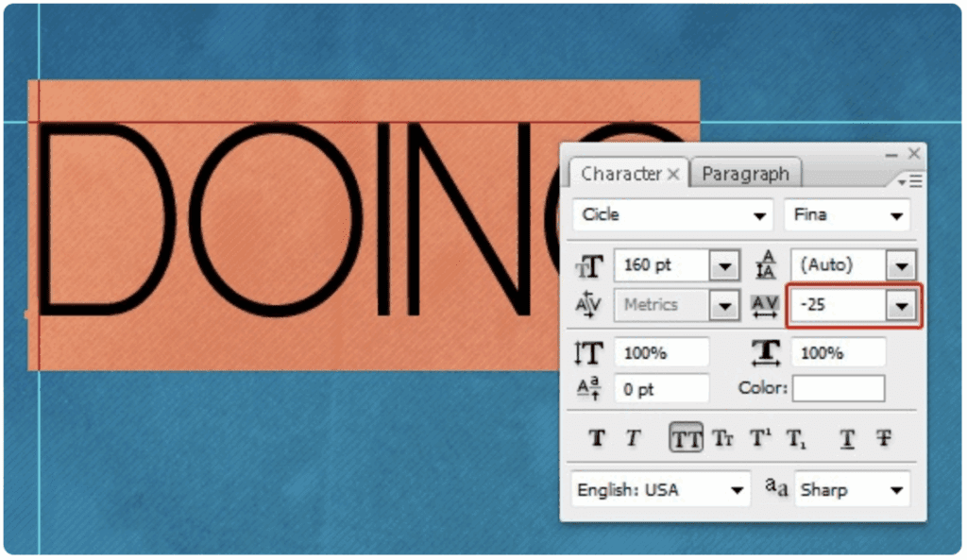Open the text Color swatch
Image resolution: width=967 pixels, height=560 pixels.
pos(839,388)
